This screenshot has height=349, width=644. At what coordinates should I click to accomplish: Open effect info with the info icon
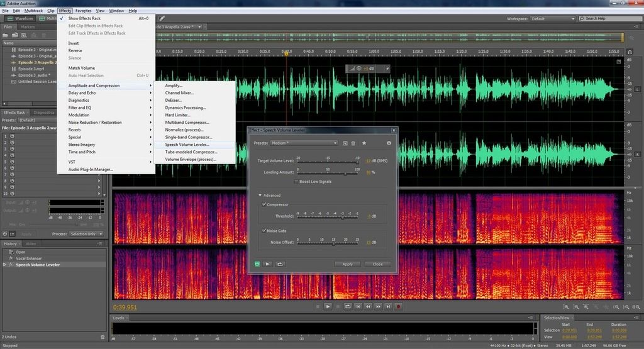coord(389,143)
